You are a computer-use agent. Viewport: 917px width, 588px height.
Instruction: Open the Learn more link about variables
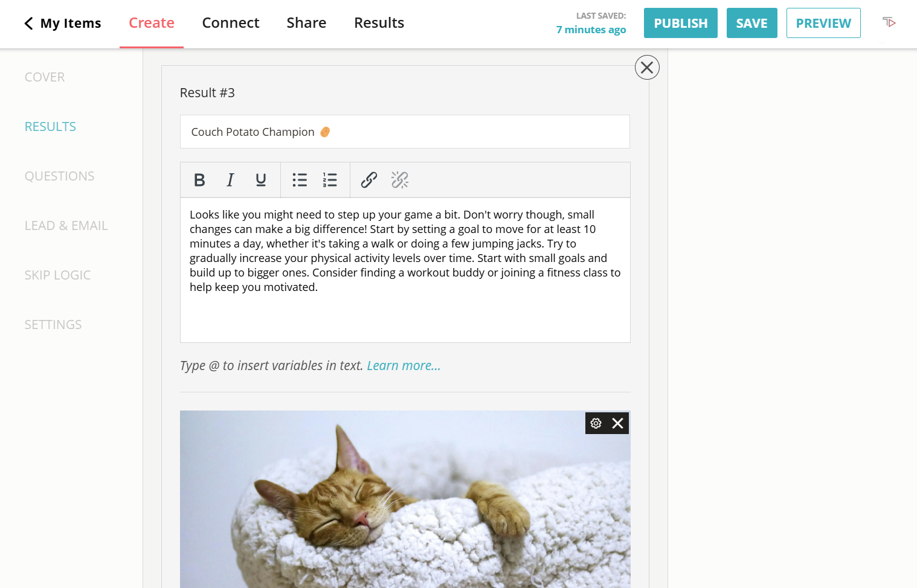pos(403,365)
